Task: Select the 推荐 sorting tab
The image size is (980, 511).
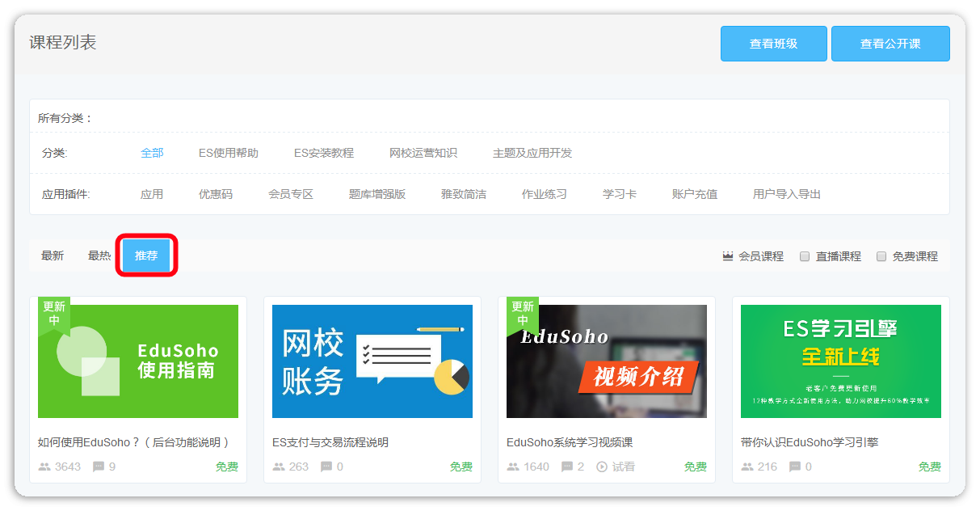Action: click(146, 255)
